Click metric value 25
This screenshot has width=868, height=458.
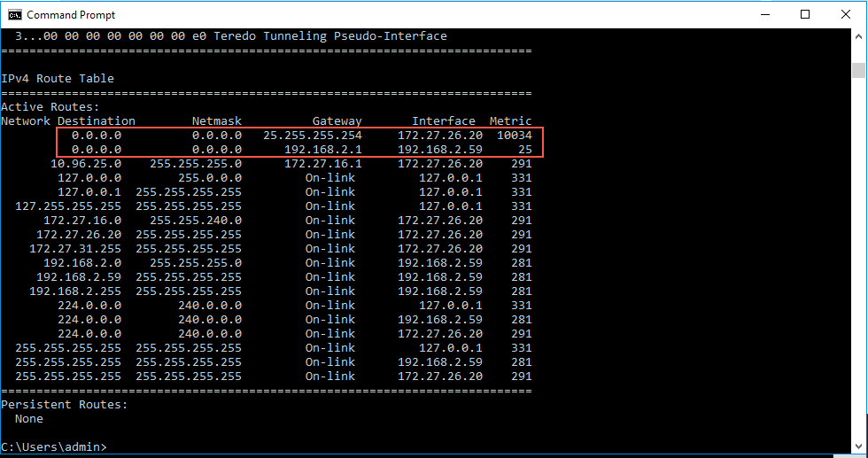(x=524, y=150)
